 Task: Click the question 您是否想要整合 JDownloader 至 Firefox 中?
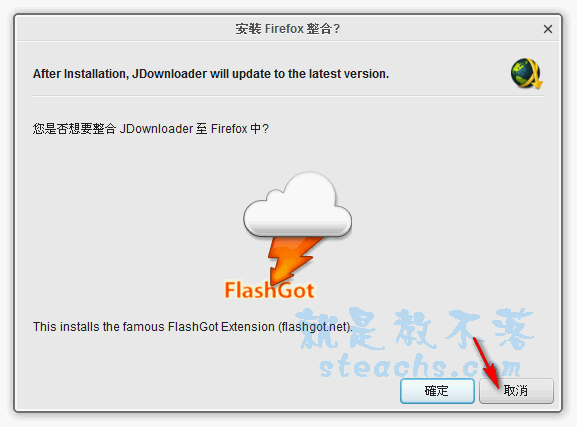[151, 129]
